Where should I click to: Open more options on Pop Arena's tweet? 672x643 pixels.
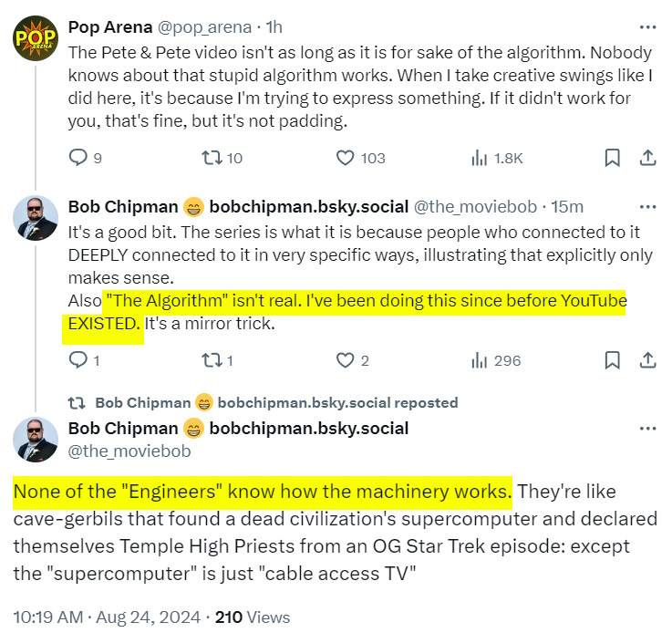(647, 26)
